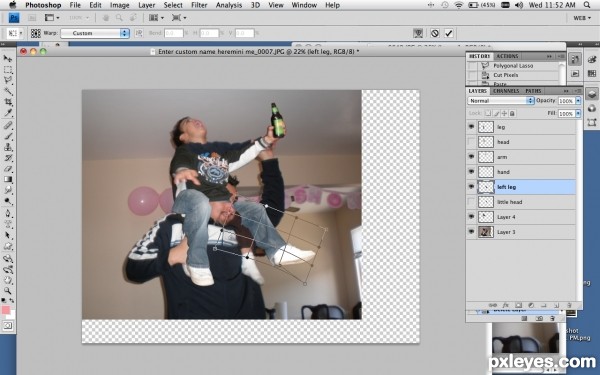Switch between free transform and warp modes
600x375 pixels.
coord(418,33)
